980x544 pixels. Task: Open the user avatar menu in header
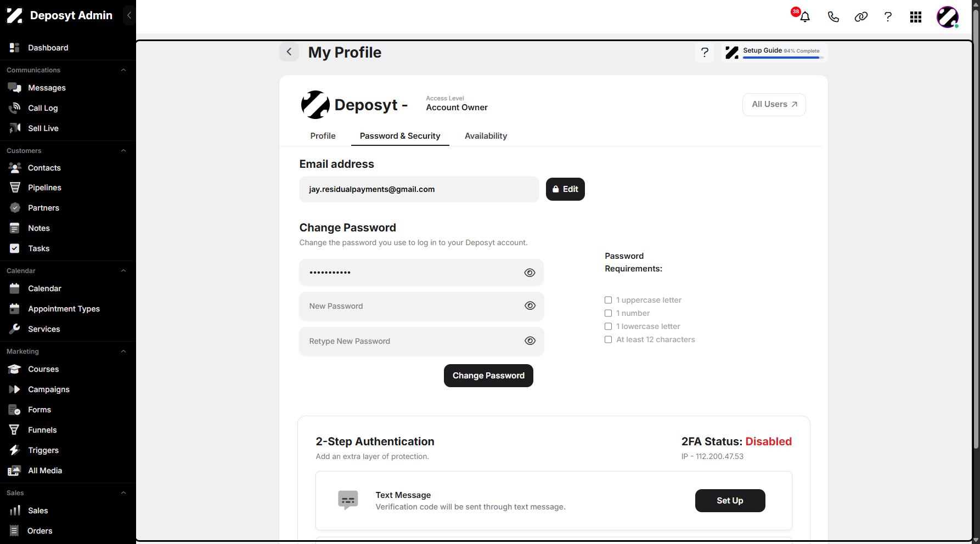tap(948, 17)
